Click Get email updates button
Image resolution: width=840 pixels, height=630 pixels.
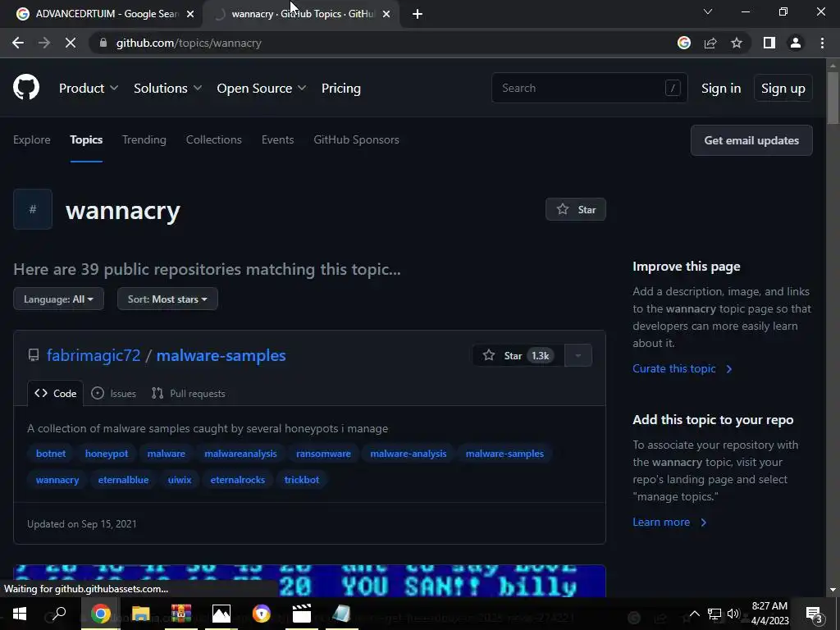click(x=751, y=140)
